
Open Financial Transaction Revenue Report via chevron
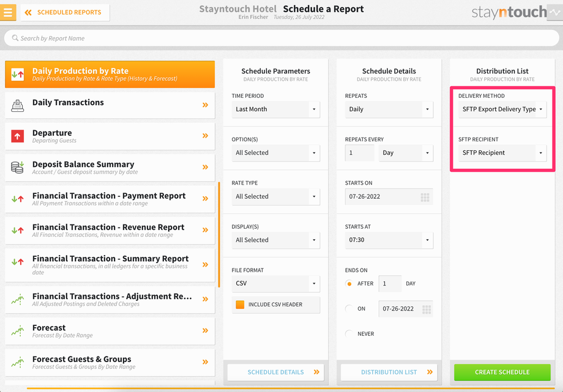(205, 230)
